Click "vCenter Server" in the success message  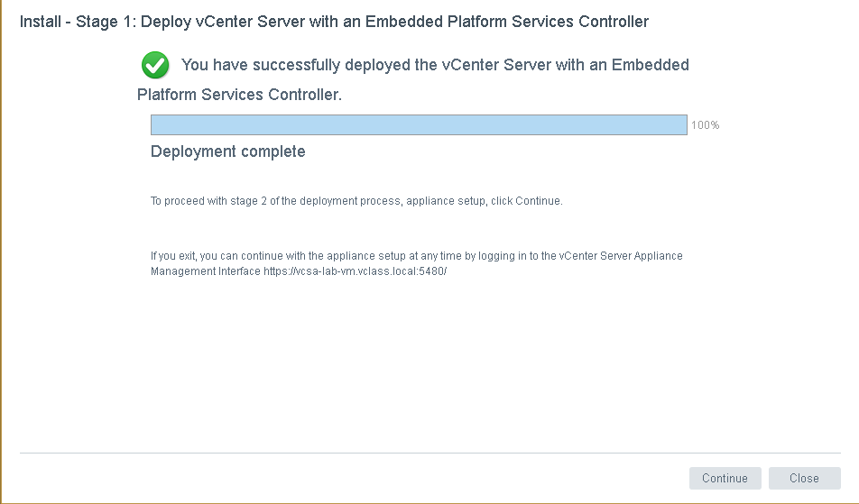(527, 65)
